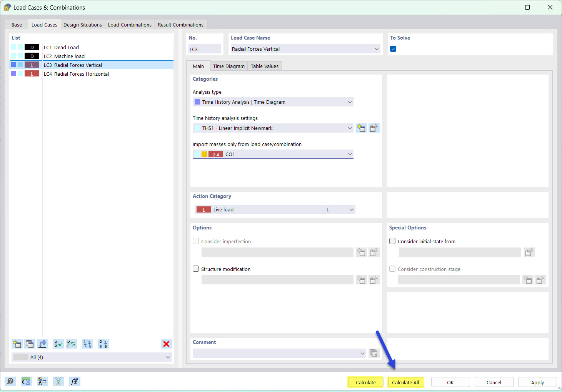Click the Calculate All button

(x=405, y=382)
